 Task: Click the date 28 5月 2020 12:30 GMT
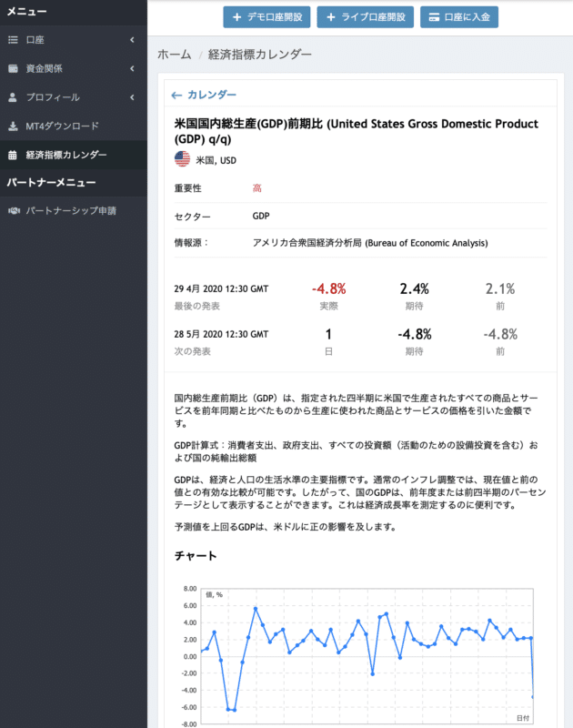[x=221, y=334]
